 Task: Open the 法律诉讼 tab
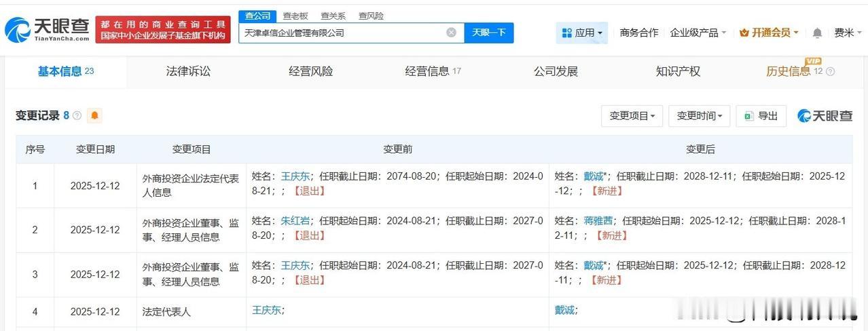188,71
